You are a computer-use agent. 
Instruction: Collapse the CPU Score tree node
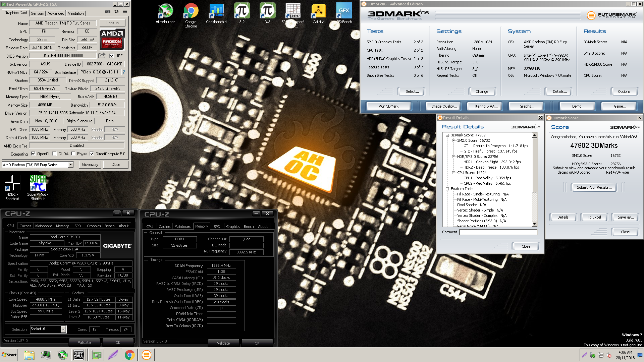pos(453,173)
